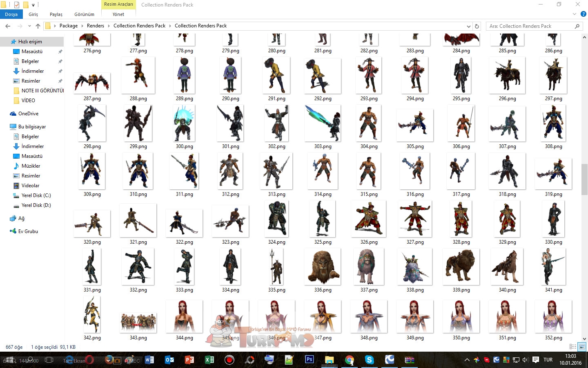Open the recent locations dropdown arrow
The image size is (588, 368).
click(x=29, y=26)
